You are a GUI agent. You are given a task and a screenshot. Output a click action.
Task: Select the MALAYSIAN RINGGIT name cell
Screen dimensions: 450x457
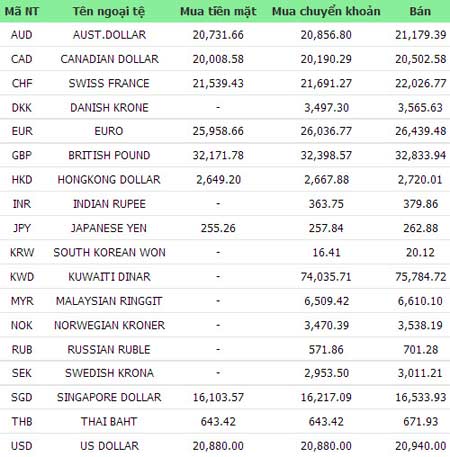pos(109,301)
